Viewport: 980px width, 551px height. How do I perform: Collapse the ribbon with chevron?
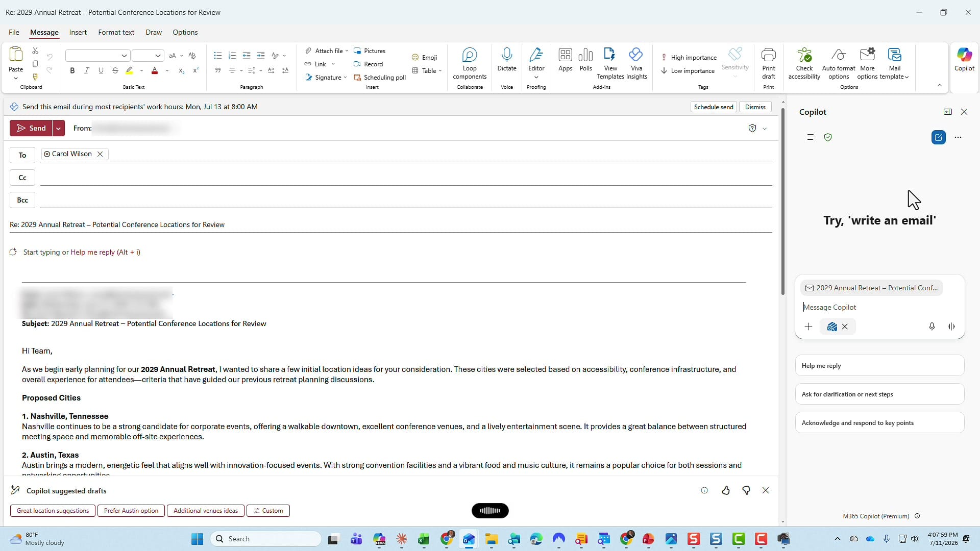pos(940,85)
